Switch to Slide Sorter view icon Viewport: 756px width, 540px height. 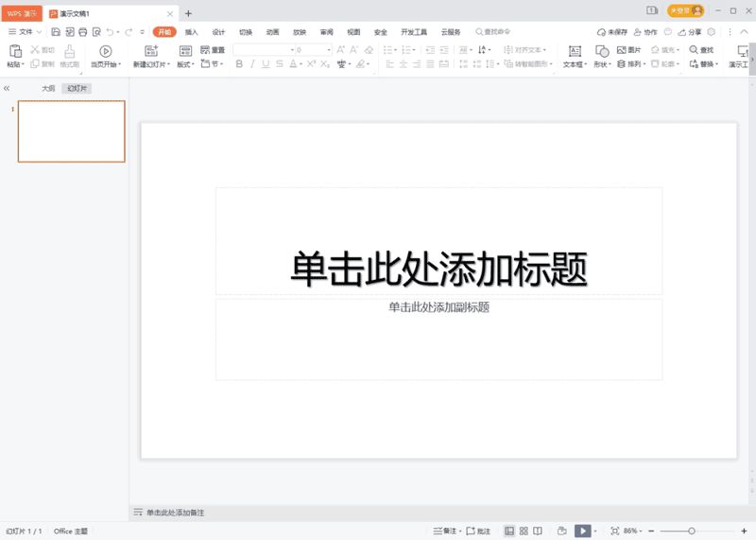click(x=524, y=531)
